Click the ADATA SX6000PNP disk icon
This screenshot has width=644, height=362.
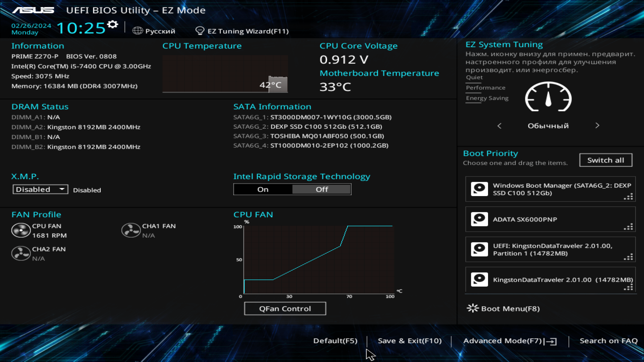[x=479, y=219]
